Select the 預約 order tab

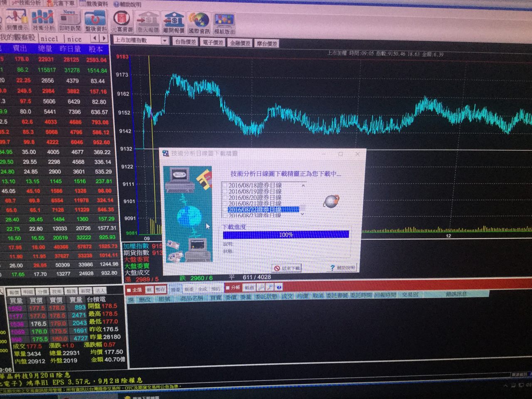(216, 288)
